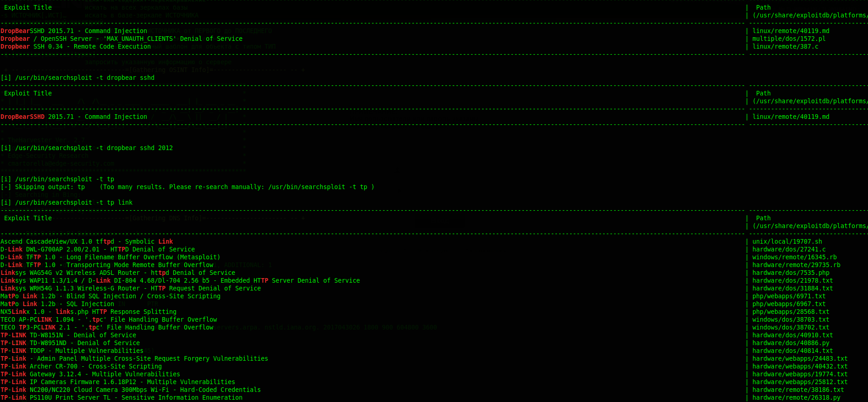Select TP-Link Archer CR-700 Cross-Site Scripting
The height and width of the screenshot is (402, 868).
coord(81,366)
